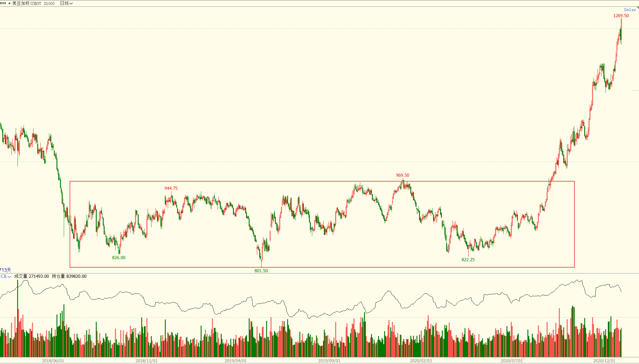This screenshot has width=639, height=364.
Task: Click the 822.25 trough label
Action: tap(468, 259)
